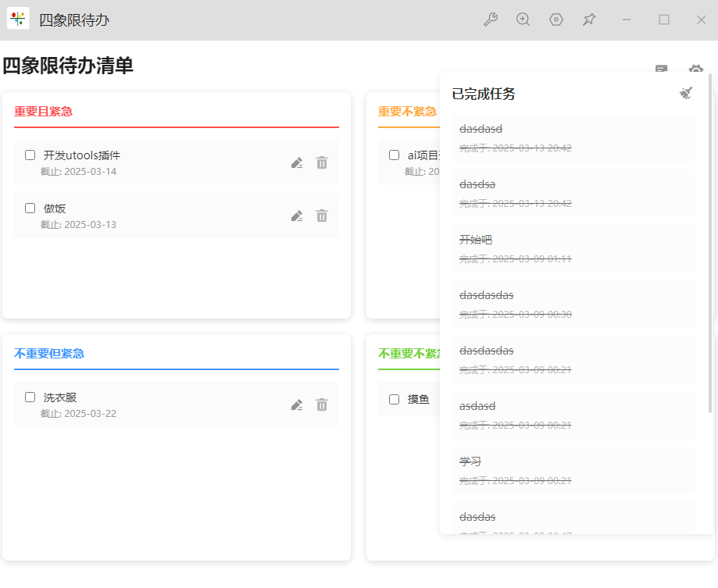The height and width of the screenshot is (588, 718).
Task: Check off the ai项目 task
Action: pyautogui.click(x=395, y=155)
